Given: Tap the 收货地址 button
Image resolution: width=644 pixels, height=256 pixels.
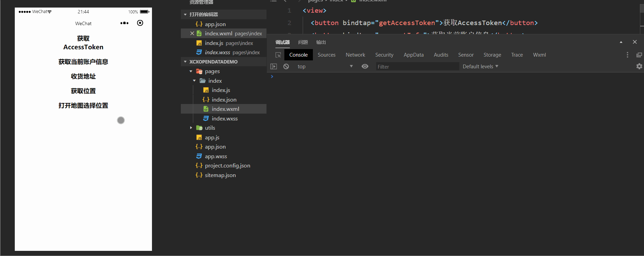Looking at the screenshot, I should 83,76.
